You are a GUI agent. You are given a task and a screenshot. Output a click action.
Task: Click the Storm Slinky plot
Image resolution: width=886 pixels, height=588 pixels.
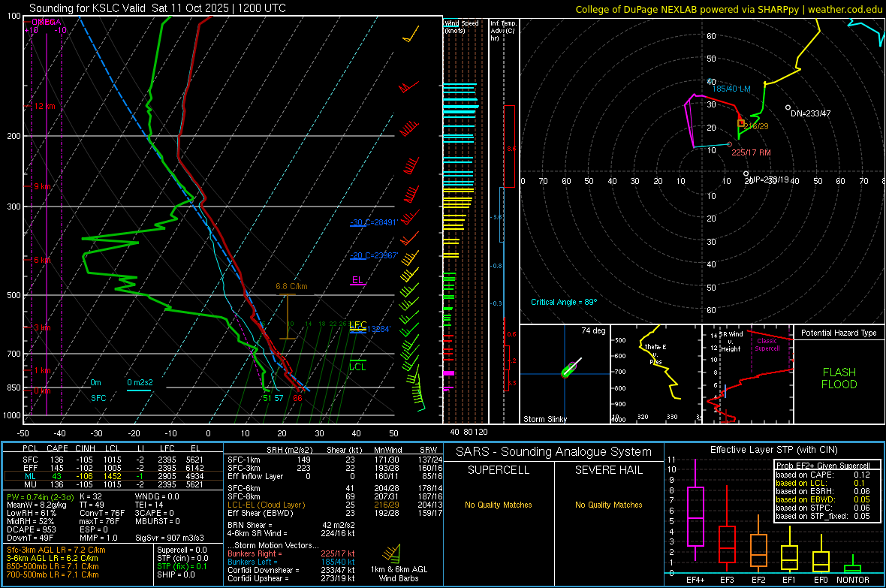[x=565, y=374]
